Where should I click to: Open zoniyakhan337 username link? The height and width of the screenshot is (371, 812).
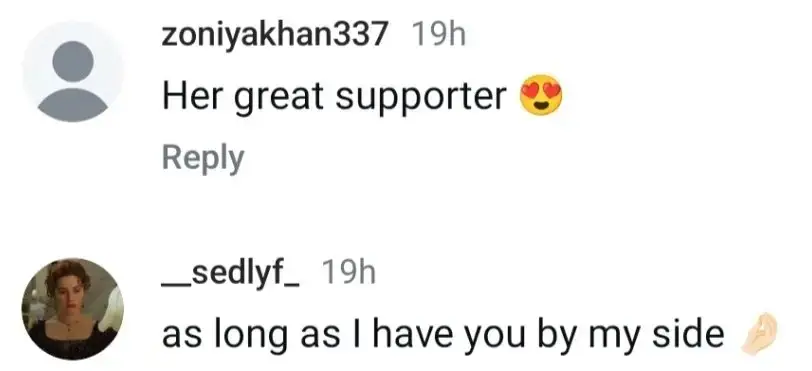[x=274, y=35]
